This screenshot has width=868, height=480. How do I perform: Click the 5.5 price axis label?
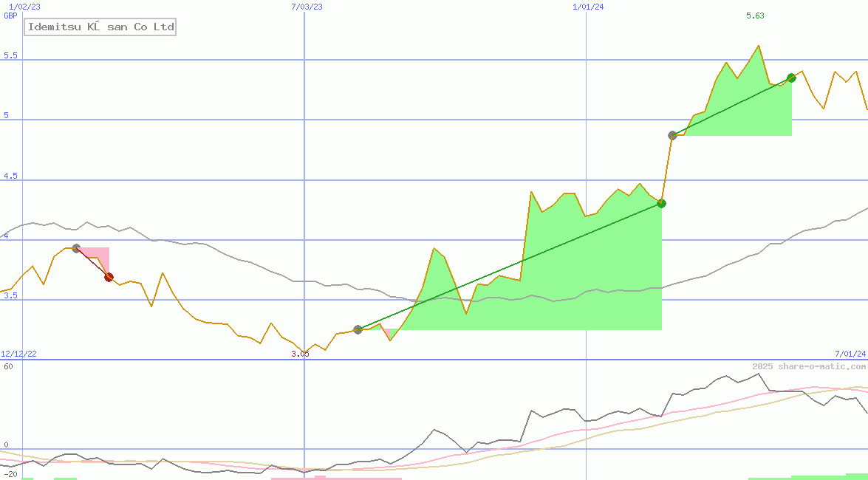pyautogui.click(x=10, y=56)
